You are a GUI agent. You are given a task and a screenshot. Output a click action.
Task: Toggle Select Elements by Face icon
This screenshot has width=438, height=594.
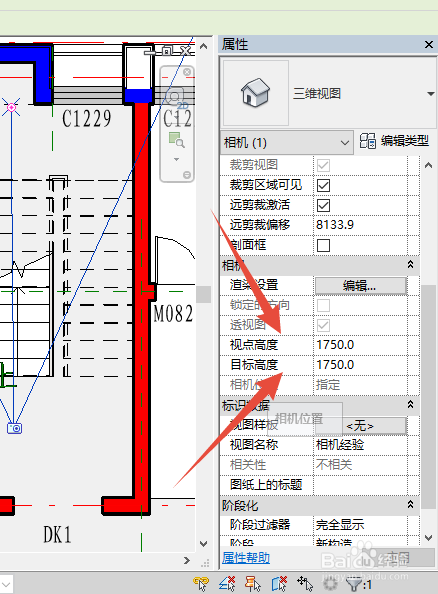point(279,584)
